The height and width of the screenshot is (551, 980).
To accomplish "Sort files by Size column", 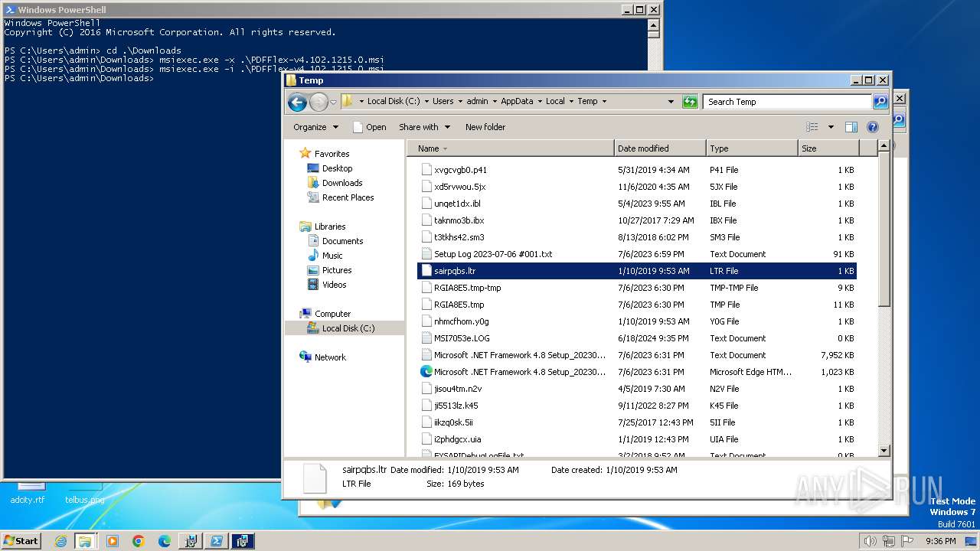I will 828,148.
